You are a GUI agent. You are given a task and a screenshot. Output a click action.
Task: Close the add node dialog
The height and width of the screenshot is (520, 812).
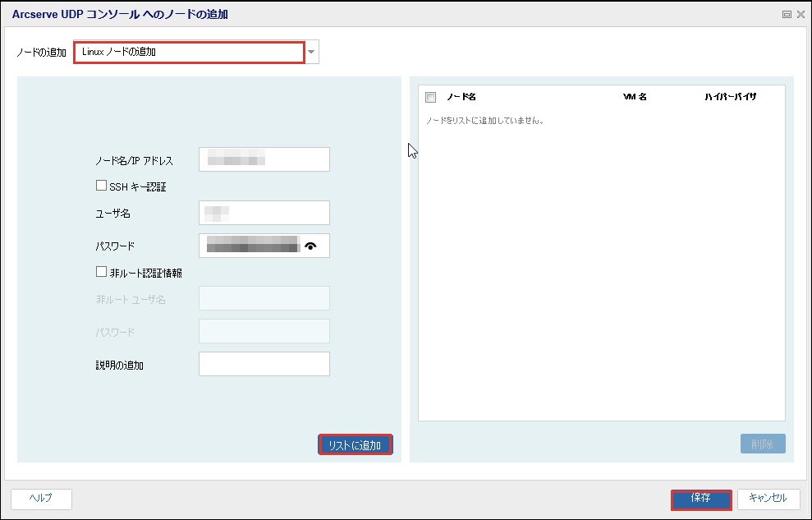[801, 15]
